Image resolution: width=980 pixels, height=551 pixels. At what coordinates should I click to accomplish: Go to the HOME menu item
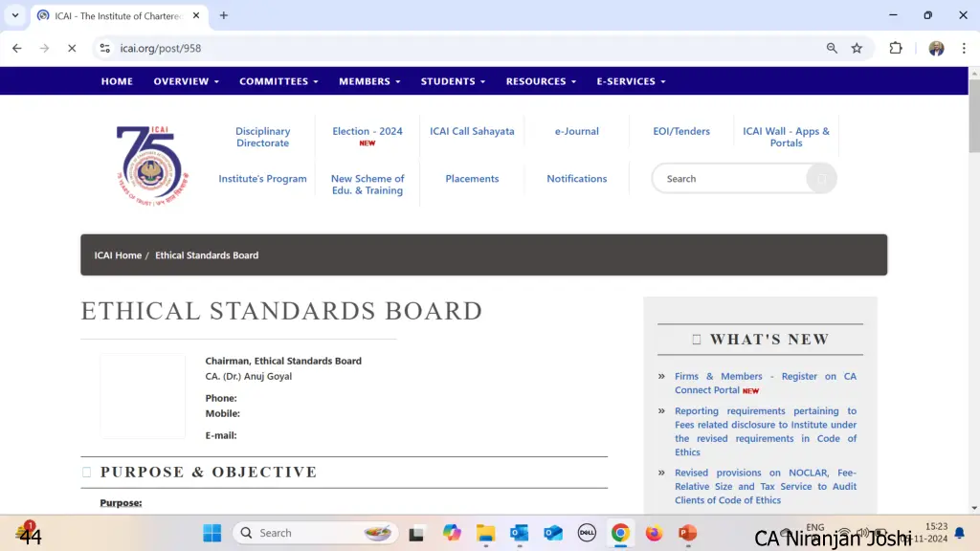point(117,81)
